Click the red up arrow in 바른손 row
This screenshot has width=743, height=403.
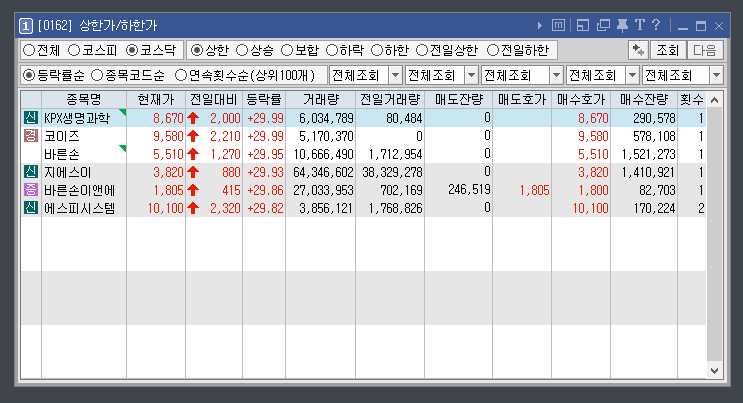[x=193, y=154]
